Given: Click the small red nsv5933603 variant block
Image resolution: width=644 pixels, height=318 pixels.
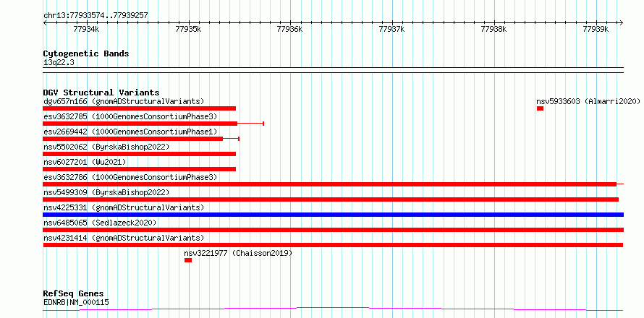Looking at the screenshot, I should pos(540,108).
